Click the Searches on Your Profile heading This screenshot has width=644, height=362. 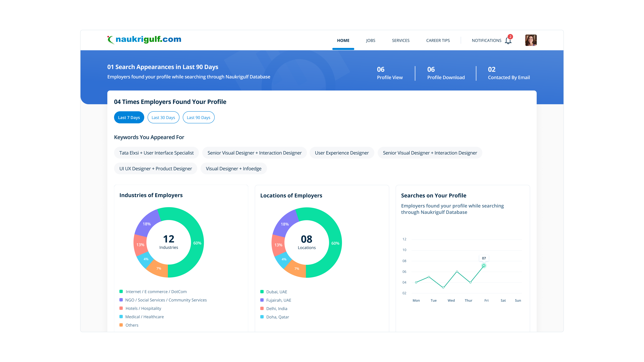coord(434,195)
